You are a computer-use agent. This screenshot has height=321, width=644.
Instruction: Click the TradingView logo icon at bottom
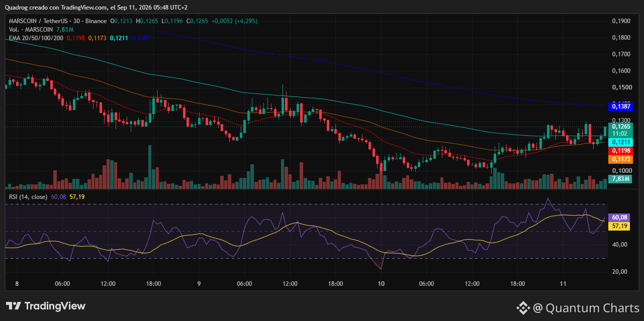[13, 306]
